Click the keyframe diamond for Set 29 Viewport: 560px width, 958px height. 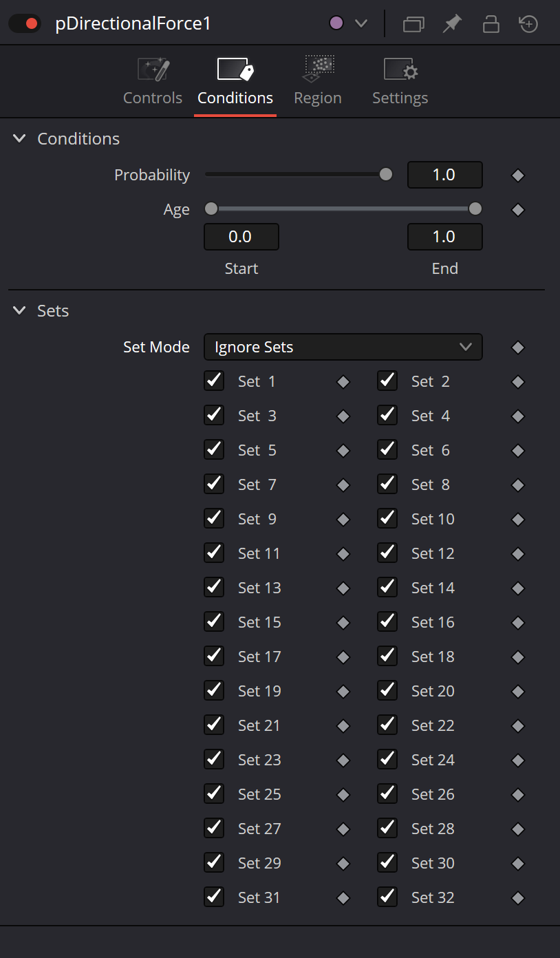(x=343, y=864)
